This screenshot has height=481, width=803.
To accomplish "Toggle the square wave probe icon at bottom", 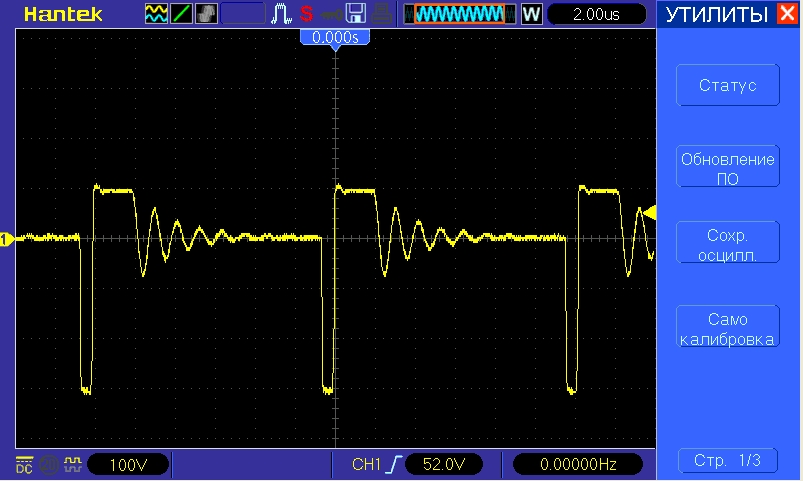I will [x=71, y=464].
